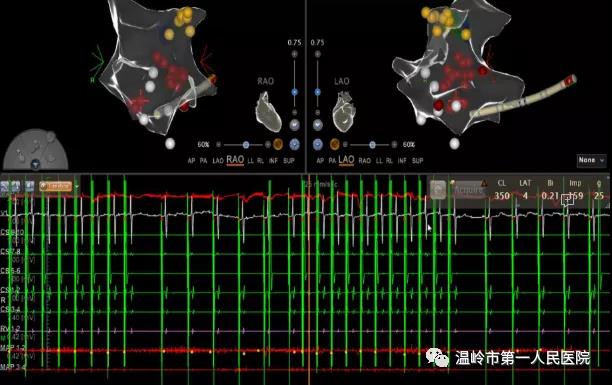Click the RAO heart orientation thumbnail
The image size is (612, 385).
269,111
